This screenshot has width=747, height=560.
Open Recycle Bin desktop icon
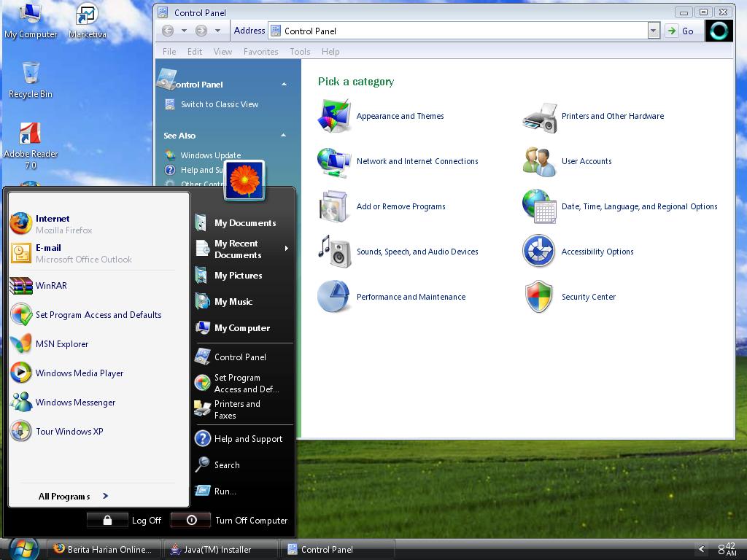point(31,80)
